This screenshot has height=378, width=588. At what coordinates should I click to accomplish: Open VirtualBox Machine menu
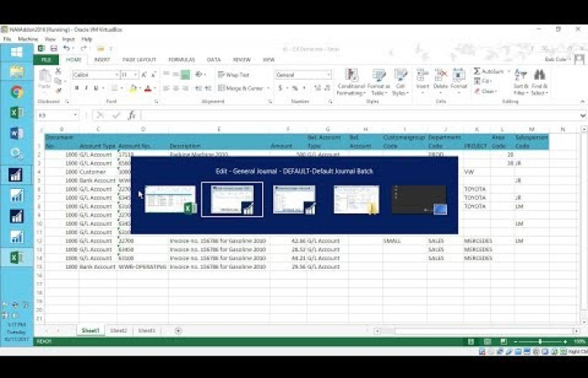click(28, 39)
